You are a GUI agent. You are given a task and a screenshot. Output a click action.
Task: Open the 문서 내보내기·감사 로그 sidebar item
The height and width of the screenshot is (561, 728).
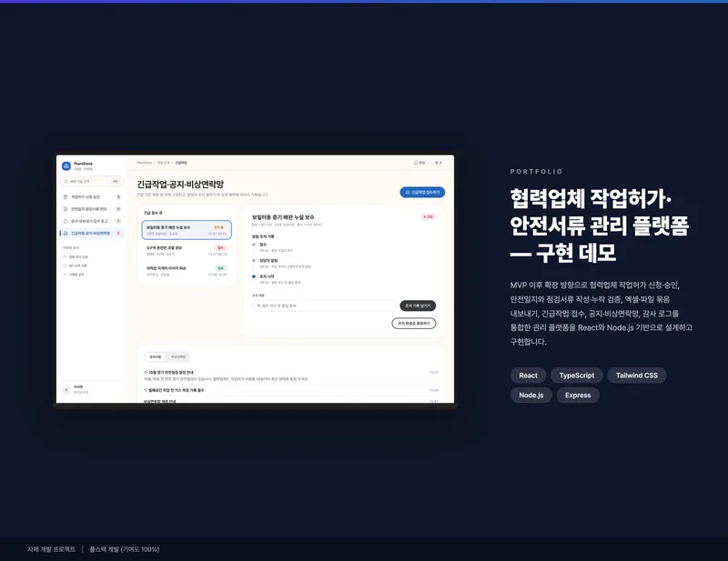(92, 221)
